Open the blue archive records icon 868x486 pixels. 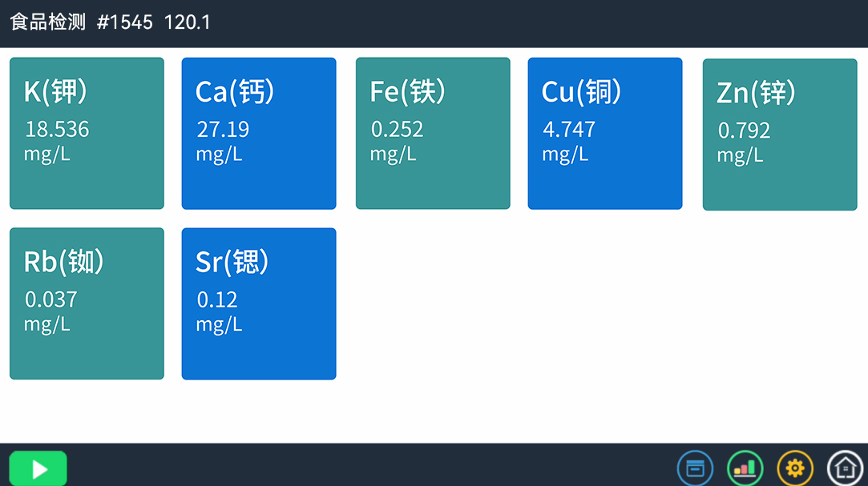click(695, 468)
